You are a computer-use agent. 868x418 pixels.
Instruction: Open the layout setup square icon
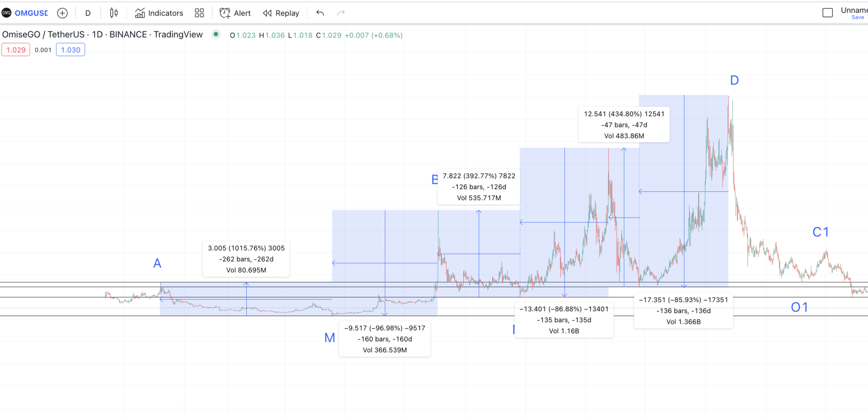827,13
